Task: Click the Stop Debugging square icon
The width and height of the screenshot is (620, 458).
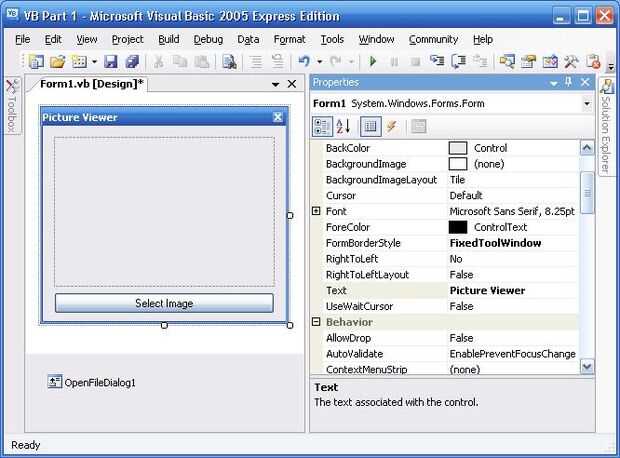Action: click(416, 62)
